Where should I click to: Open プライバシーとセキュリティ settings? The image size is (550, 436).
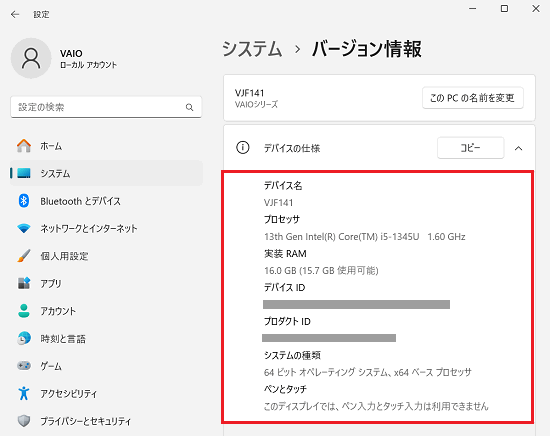pyautogui.click(x=106, y=421)
